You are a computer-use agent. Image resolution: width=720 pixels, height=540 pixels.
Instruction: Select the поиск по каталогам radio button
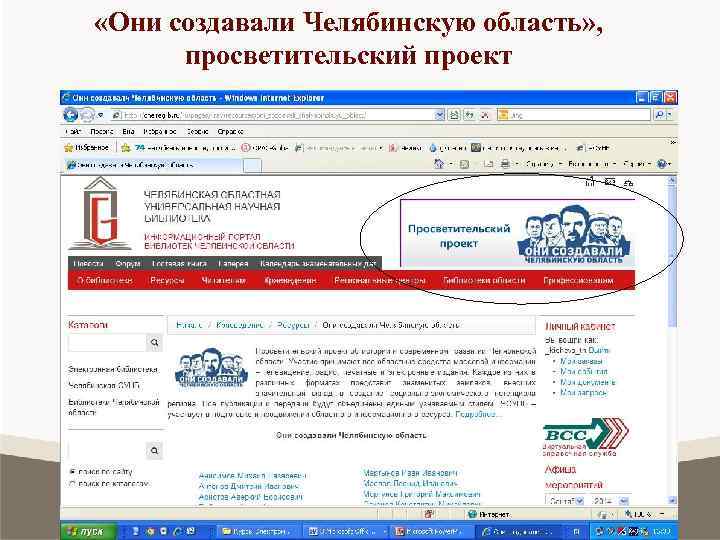pos(72,484)
